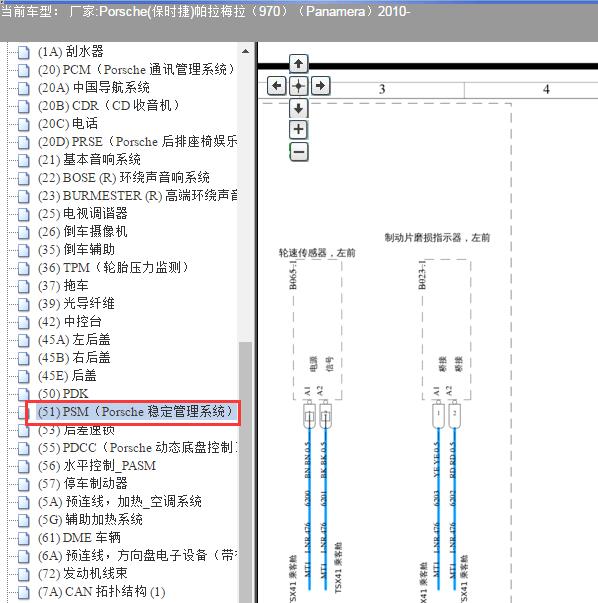Open the (1A) 刮水器 wiring diagram

[70, 52]
